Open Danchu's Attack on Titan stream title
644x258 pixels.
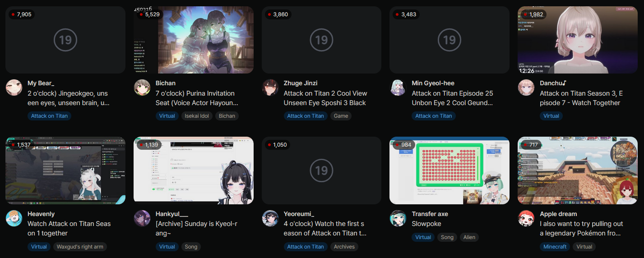tap(581, 98)
